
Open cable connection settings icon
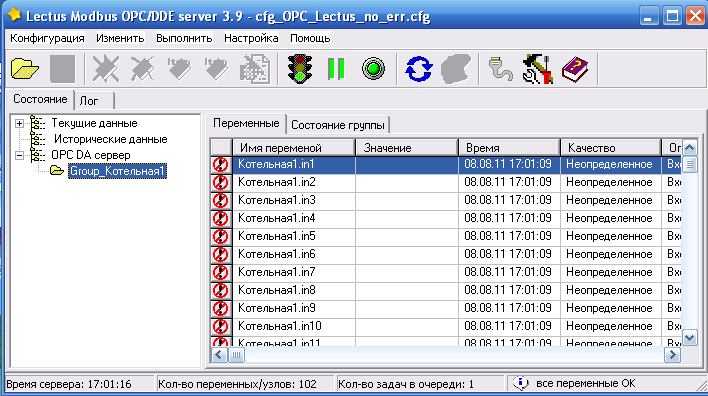tap(500, 69)
